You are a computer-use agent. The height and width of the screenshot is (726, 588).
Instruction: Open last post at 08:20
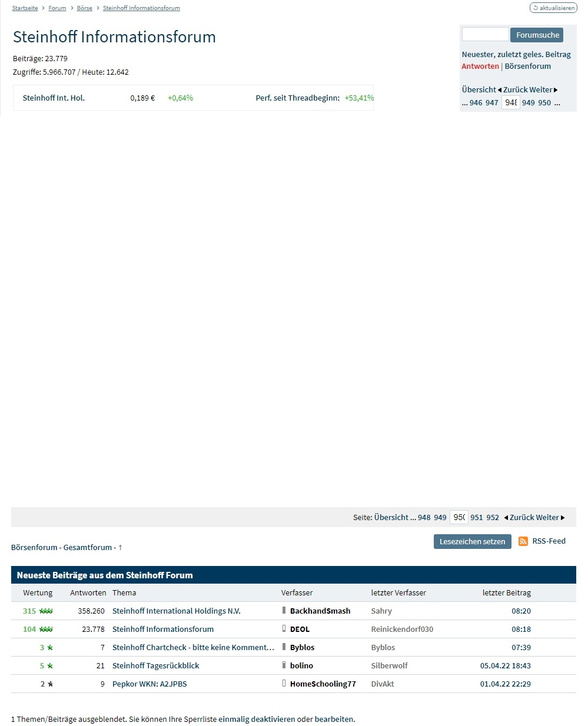click(521, 611)
